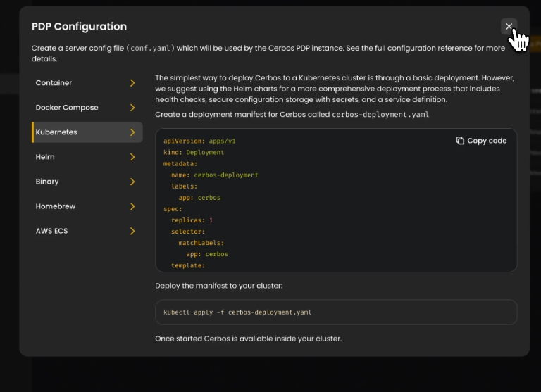Image resolution: width=541 pixels, height=392 pixels.
Task: Click the 'apiVersion: apps/v1' line
Action: coord(199,141)
